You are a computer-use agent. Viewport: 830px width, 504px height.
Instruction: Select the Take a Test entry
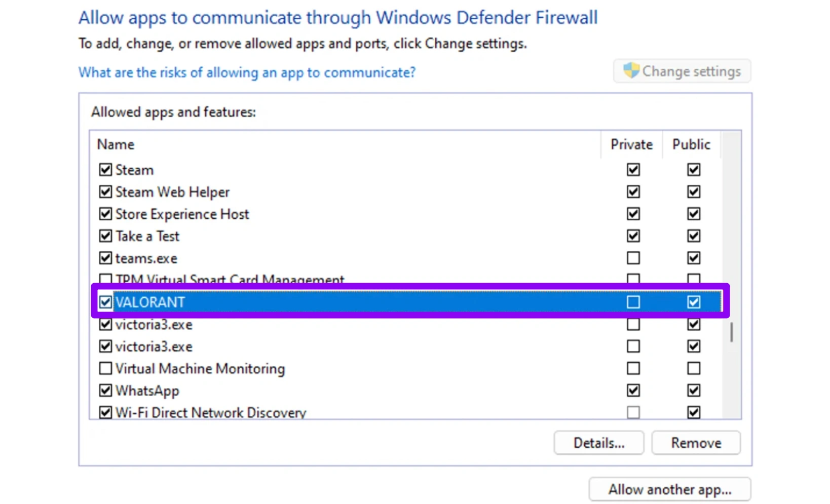(147, 237)
